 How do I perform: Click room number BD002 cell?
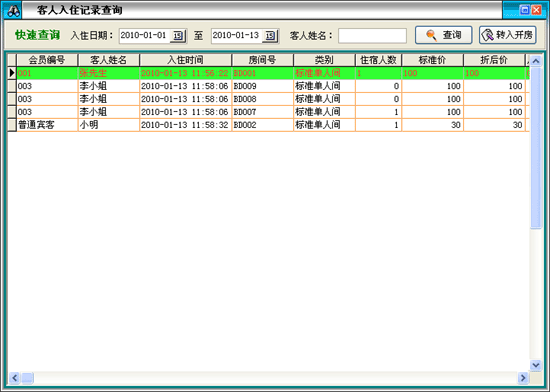tap(262, 125)
